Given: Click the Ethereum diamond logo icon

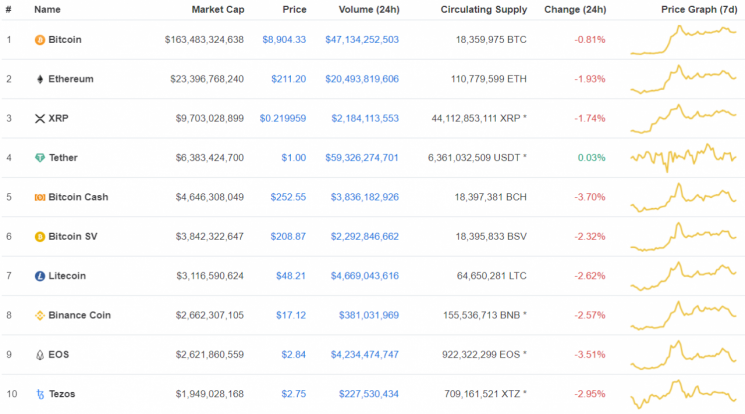Looking at the screenshot, I should (x=40, y=79).
